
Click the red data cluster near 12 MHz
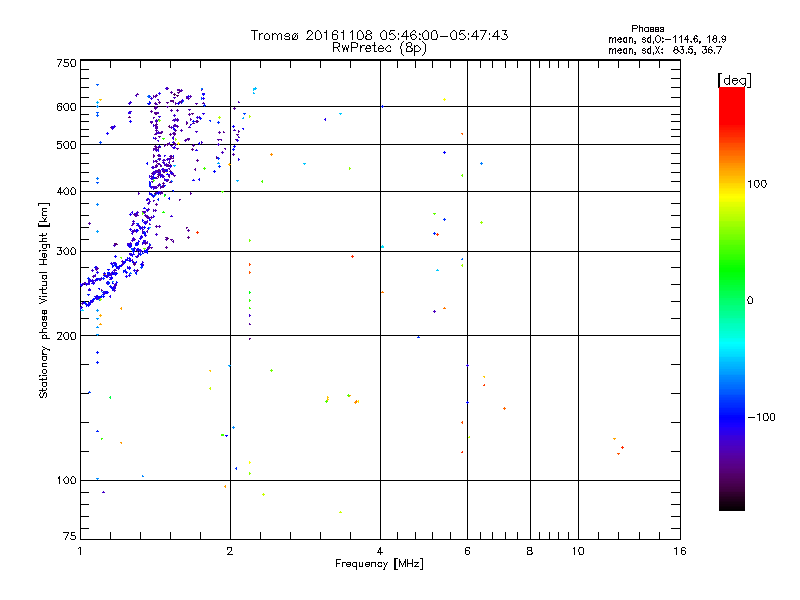[x=618, y=446]
